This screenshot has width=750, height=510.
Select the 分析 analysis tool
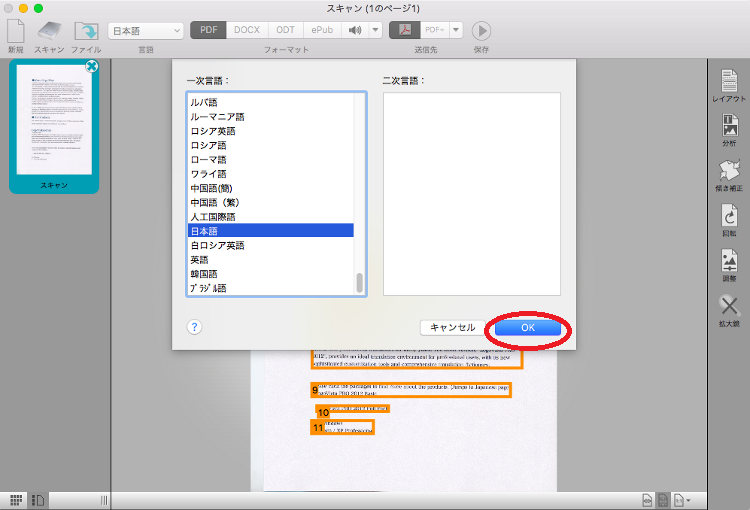tap(728, 126)
